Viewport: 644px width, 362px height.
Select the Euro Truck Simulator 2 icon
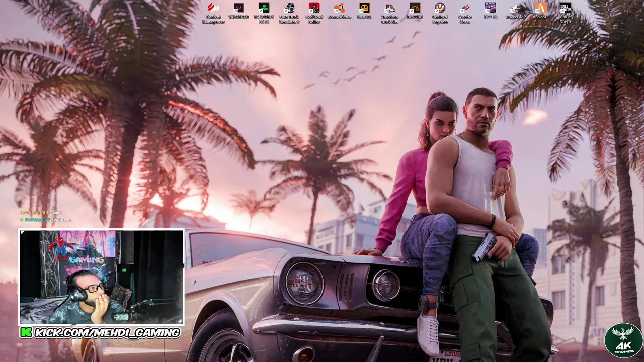[289, 13]
